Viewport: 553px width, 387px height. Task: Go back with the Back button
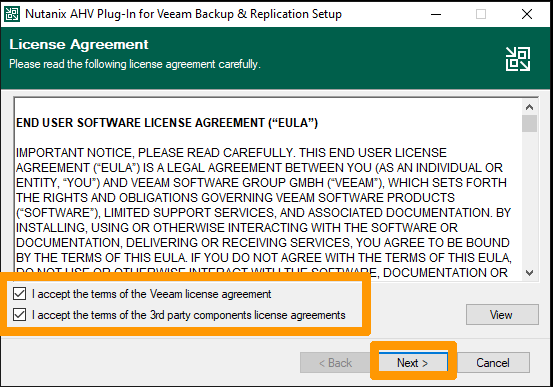(335, 362)
